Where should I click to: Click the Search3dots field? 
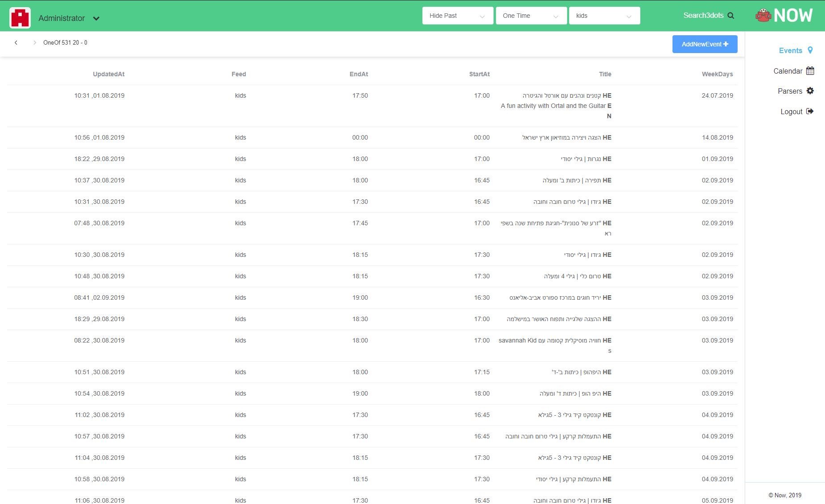click(703, 15)
